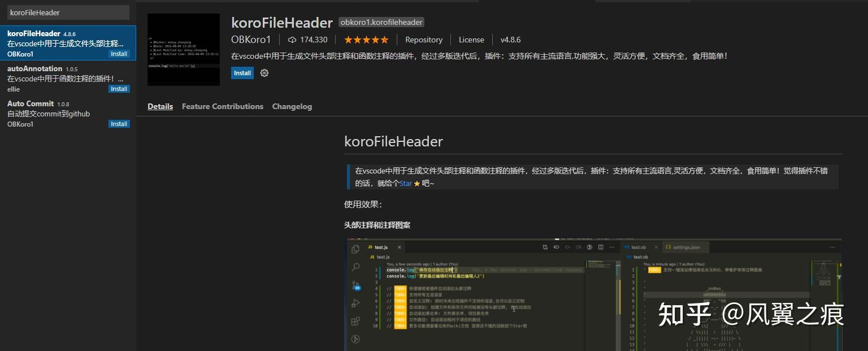Click the Explorer files icon in the demo screenshot
The width and height of the screenshot is (868, 351).
(355, 249)
